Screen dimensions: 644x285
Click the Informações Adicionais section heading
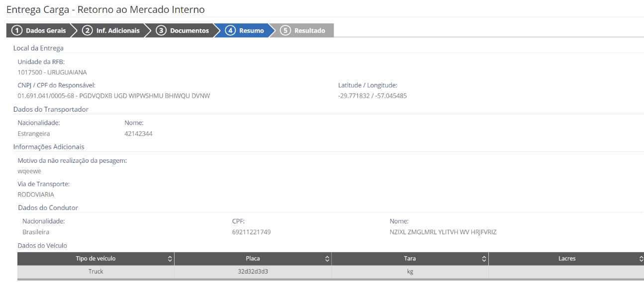pos(49,147)
